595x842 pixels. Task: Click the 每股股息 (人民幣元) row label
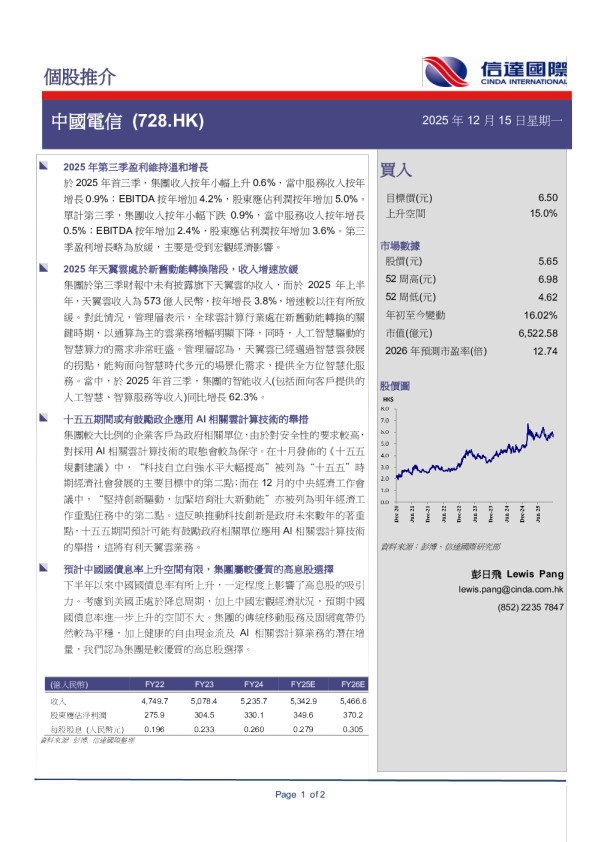87,729
